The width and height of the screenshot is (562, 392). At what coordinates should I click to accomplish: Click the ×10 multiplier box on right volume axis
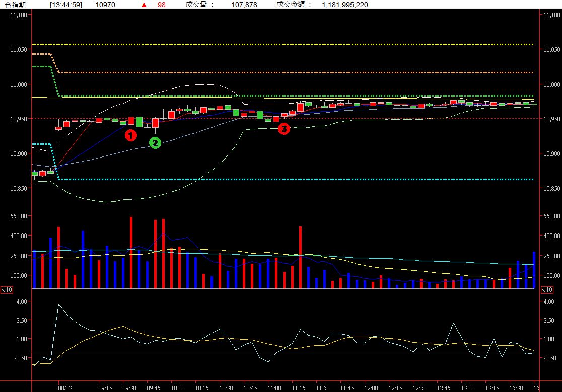coord(546,290)
